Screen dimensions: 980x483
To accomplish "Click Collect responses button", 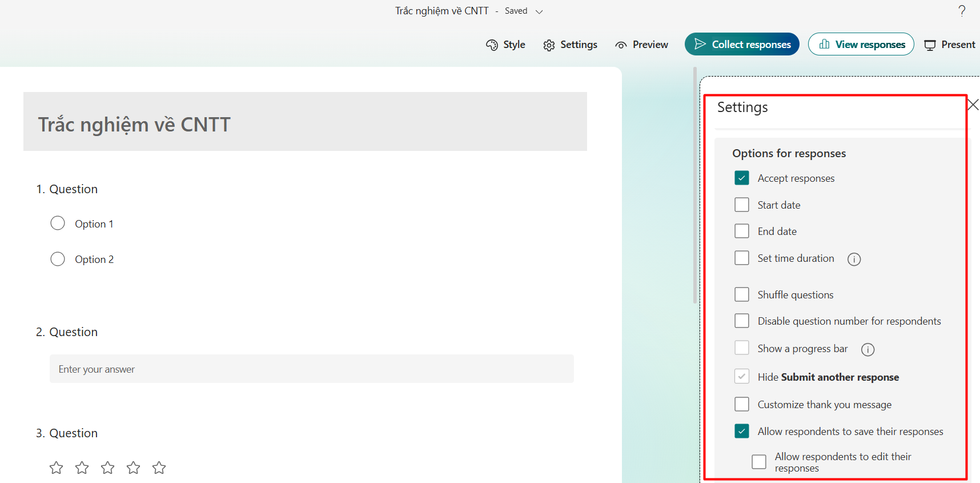I will 742,45.
